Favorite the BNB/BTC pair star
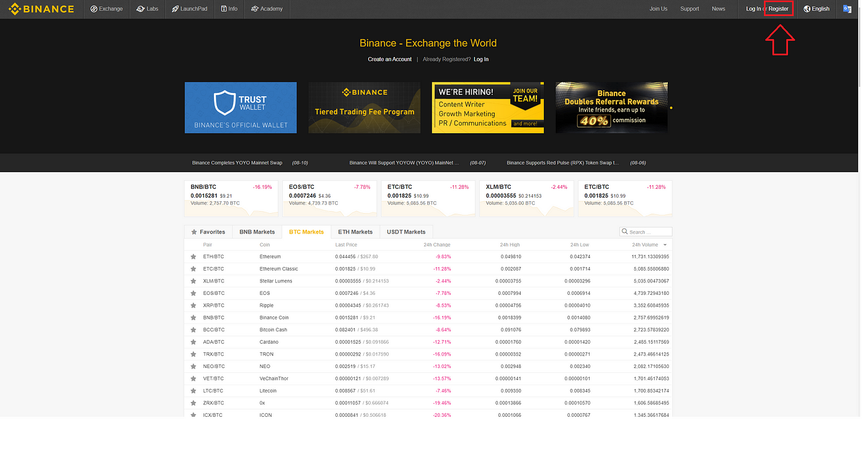The width and height of the screenshot is (868, 467). (193, 318)
